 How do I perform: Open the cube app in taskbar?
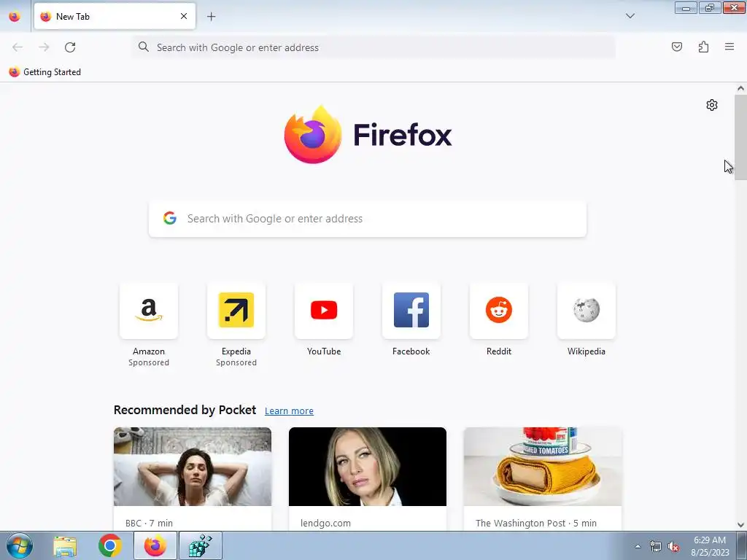tap(201, 545)
